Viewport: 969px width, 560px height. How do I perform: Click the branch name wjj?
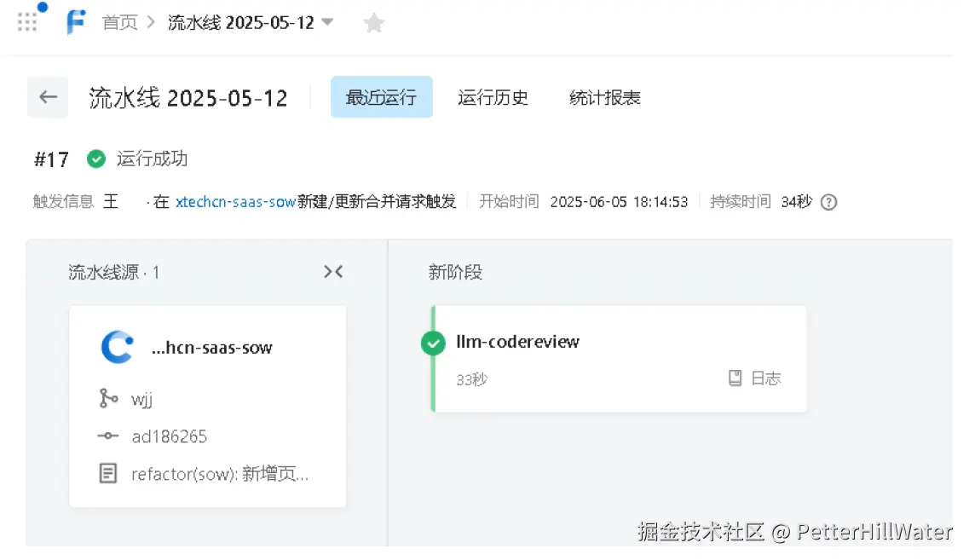[141, 400]
